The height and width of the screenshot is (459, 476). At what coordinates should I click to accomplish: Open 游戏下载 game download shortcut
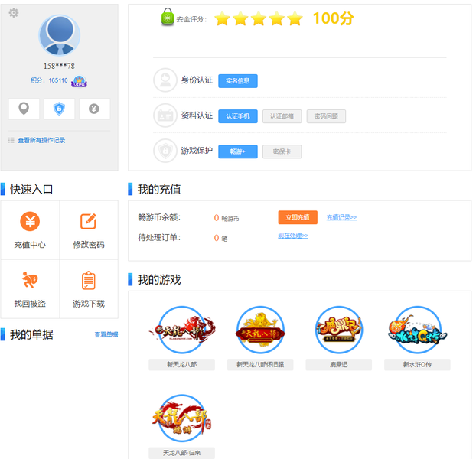(89, 289)
